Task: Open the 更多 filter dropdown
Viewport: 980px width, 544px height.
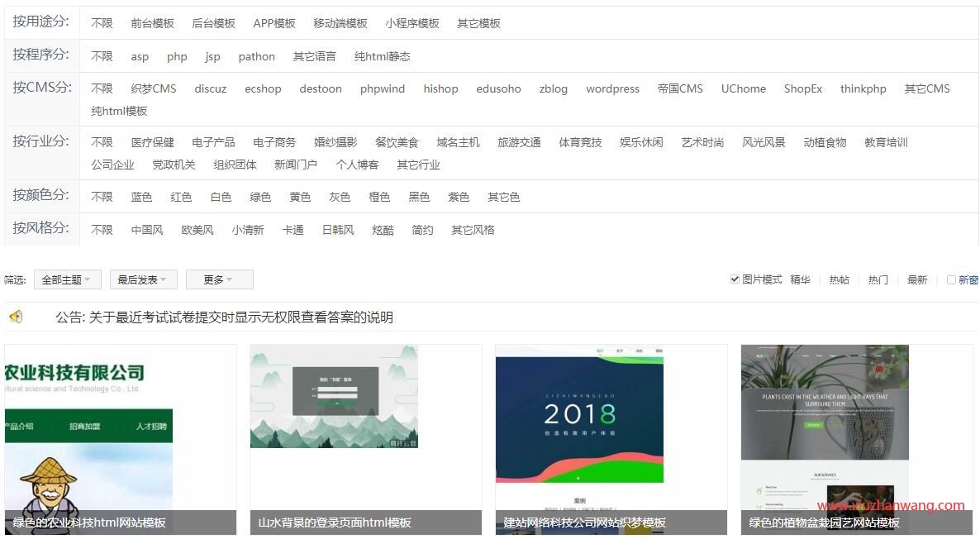Action: [219, 279]
